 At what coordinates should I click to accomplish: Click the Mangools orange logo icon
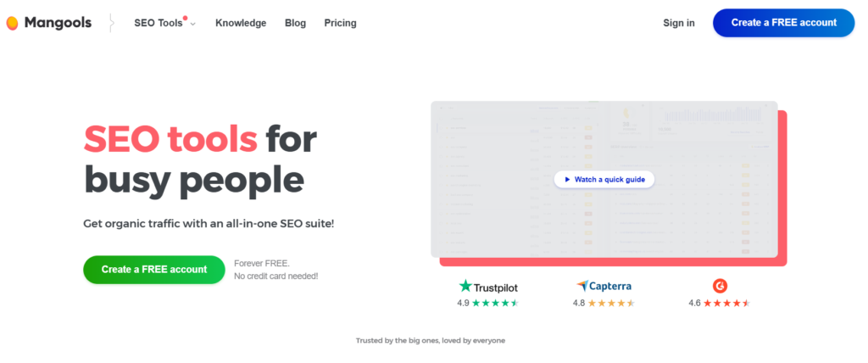[x=12, y=23]
